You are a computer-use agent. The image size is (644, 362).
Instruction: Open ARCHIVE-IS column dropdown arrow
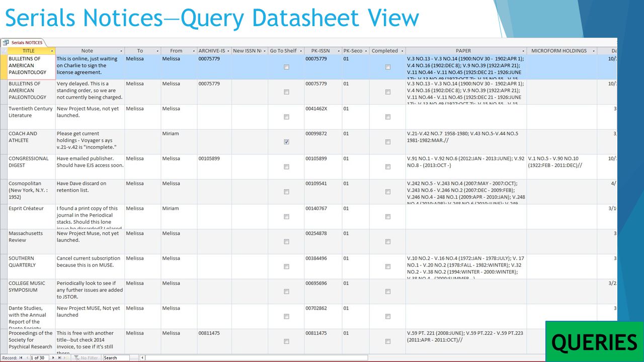[228, 51]
